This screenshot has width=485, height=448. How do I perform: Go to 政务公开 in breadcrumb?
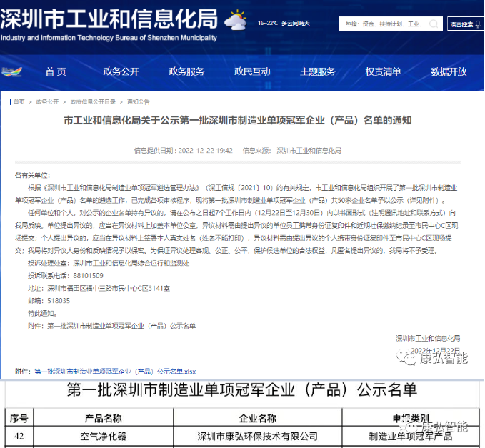tap(47, 101)
